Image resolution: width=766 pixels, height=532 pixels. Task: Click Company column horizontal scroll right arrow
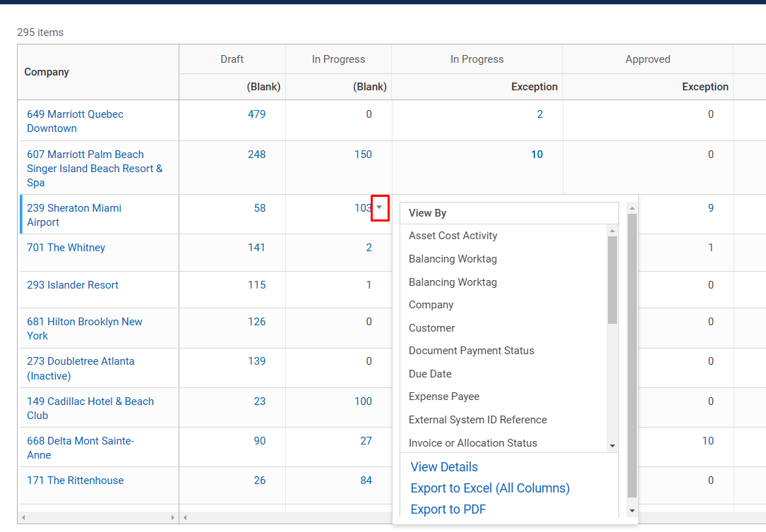(172, 517)
